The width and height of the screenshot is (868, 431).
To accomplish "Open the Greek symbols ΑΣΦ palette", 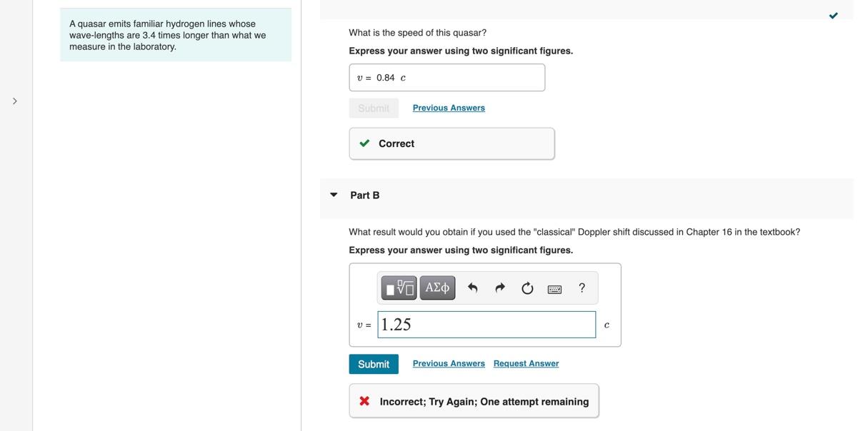I will (437, 288).
